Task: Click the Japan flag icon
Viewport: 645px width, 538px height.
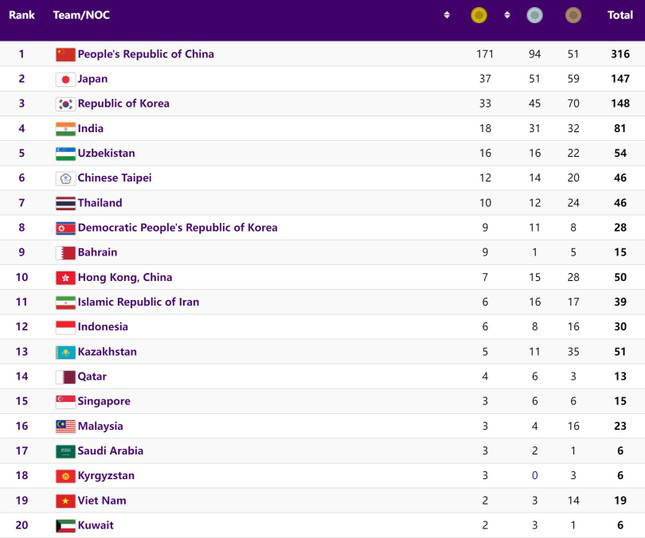Action: tap(65, 79)
